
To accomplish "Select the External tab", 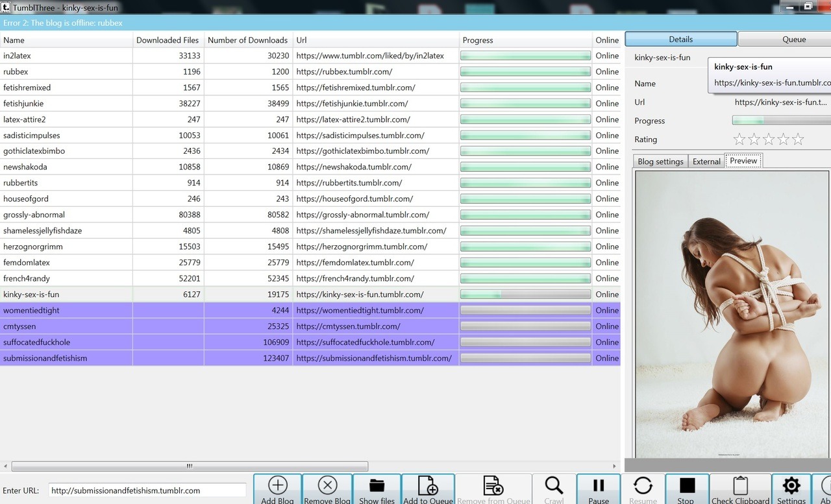I will pyautogui.click(x=706, y=162).
